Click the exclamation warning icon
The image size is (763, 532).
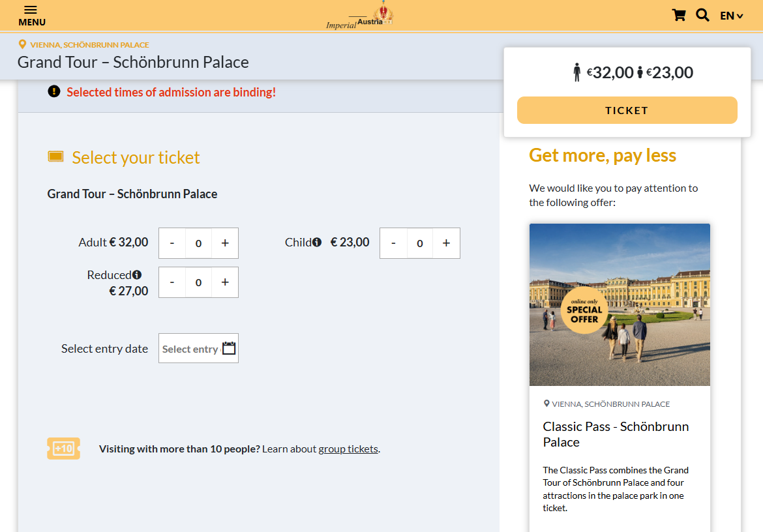[x=54, y=91]
